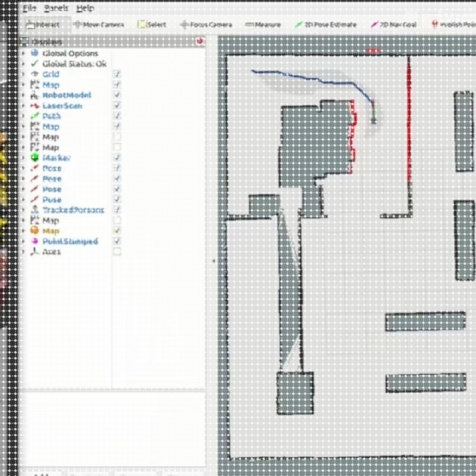
Task: Click the map icon of Map row below Grid
Action: [34, 85]
